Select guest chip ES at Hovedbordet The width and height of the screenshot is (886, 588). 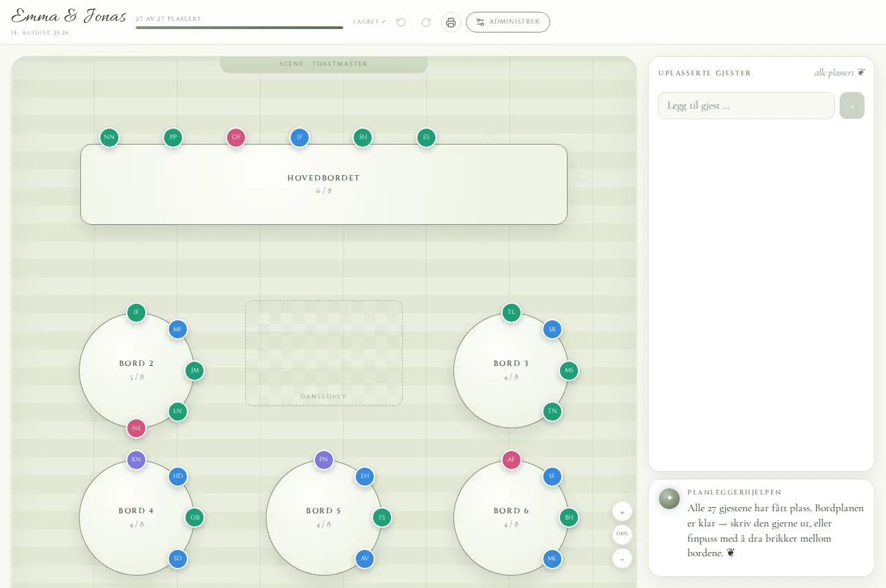coord(426,138)
